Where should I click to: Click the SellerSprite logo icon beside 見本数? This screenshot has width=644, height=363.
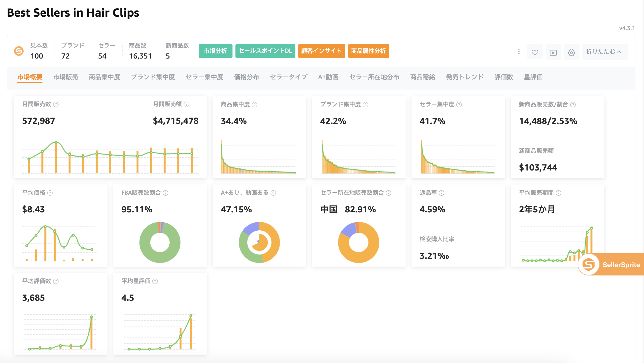(19, 51)
